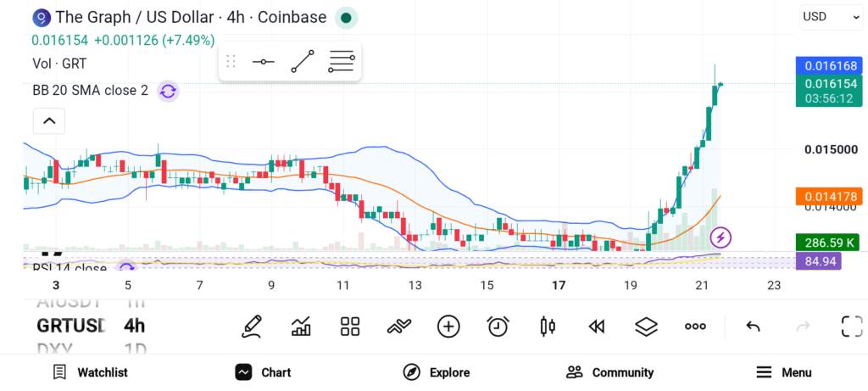Click the add symbol plus icon

pyautogui.click(x=448, y=327)
